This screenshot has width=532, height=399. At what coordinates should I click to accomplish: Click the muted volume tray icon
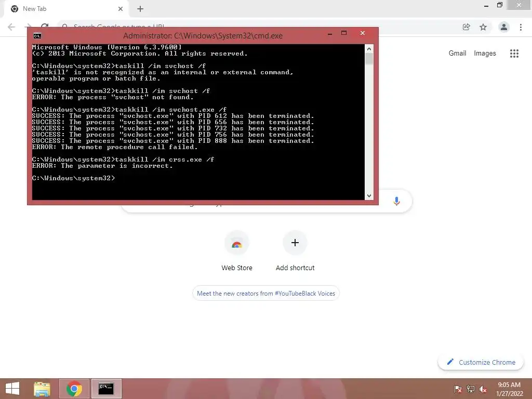483,389
